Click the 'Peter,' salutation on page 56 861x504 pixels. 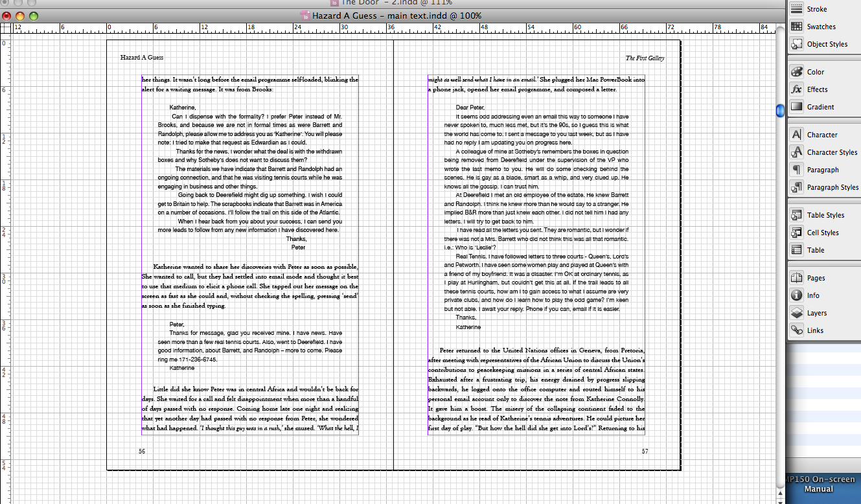[x=177, y=324]
